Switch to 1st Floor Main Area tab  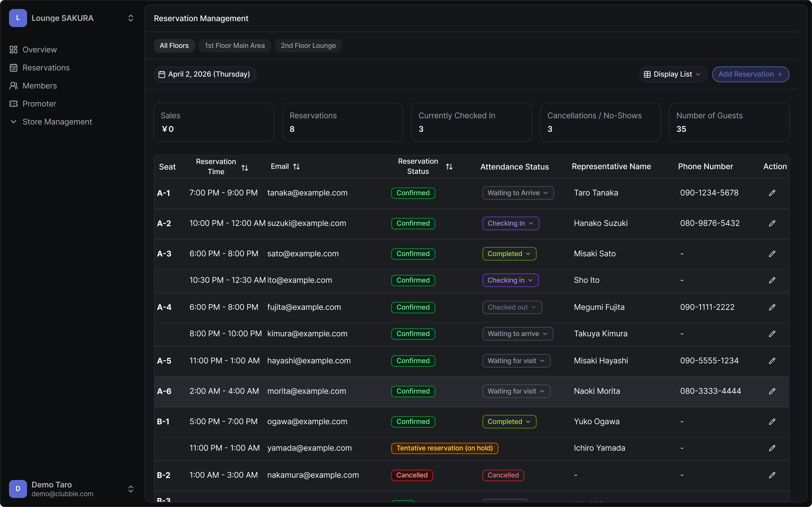pos(235,46)
